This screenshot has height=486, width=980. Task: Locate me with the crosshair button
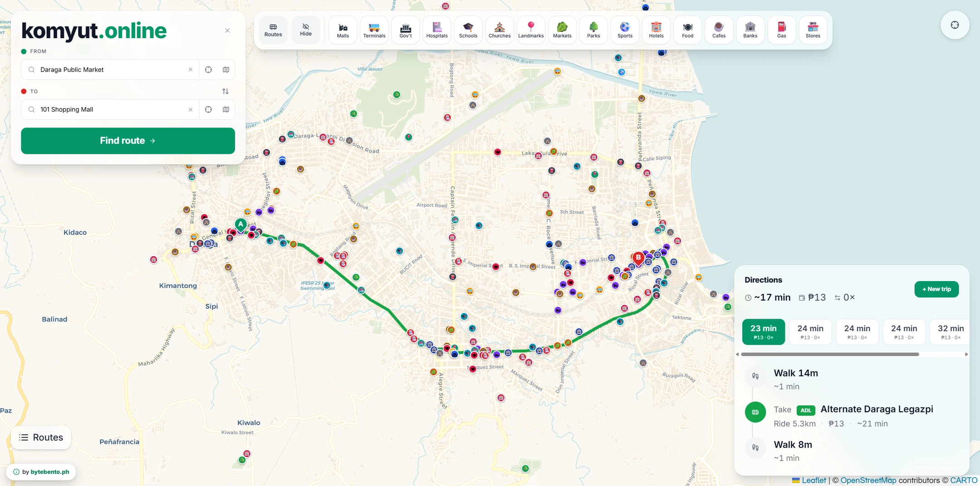pos(955,25)
